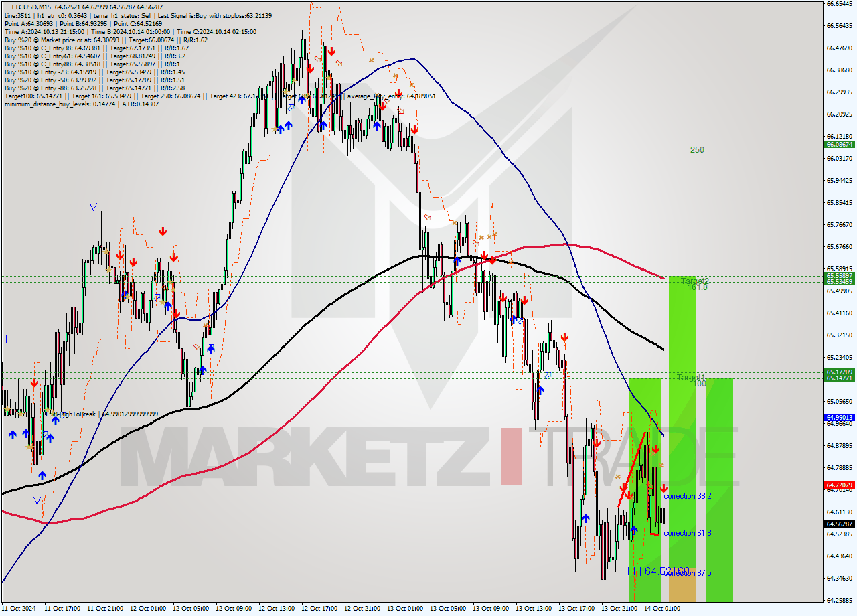Click the '14 Oct 01:00' time axis label
Viewport: 857px width, 616px height.
661,609
